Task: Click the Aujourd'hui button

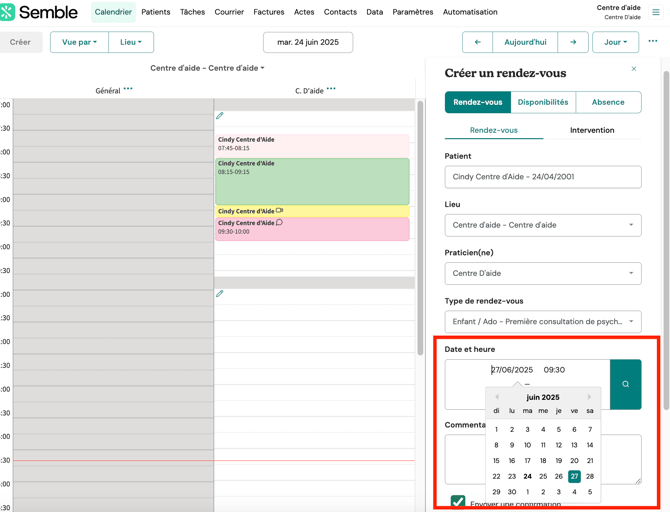Action: point(525,42)
